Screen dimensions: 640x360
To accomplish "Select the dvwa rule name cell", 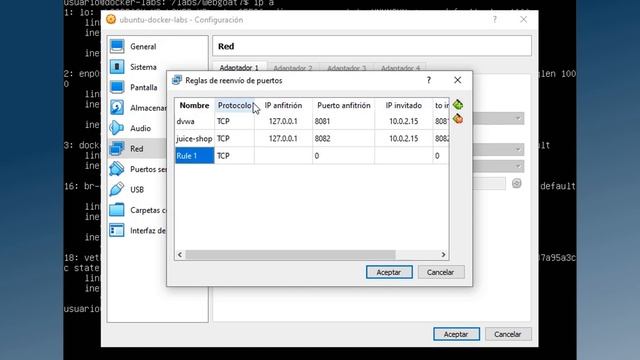I will tap(195, 121).
